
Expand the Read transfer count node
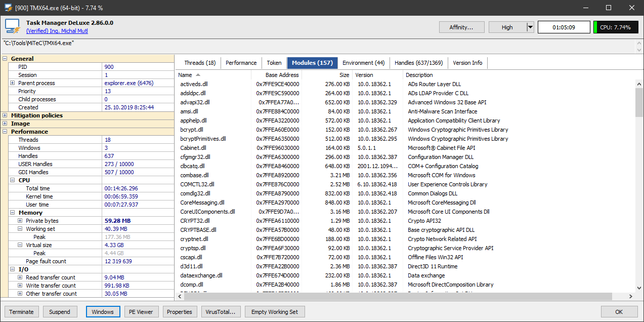click(x=20, y=277)
